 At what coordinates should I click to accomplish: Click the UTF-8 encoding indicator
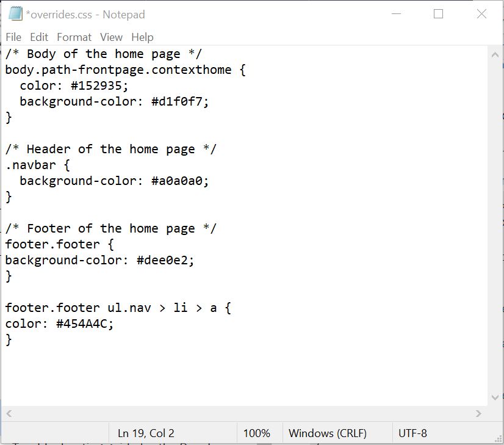pos(413,433)
